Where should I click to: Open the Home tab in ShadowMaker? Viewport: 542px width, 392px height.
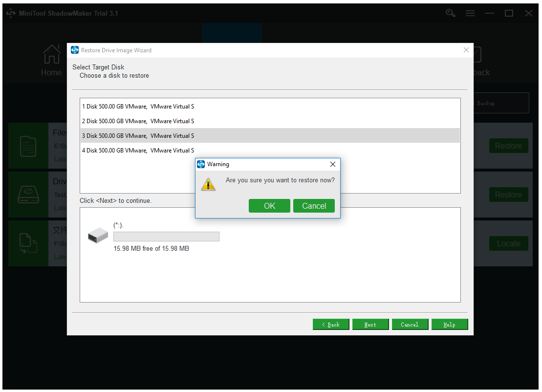(x=51, y=60)
